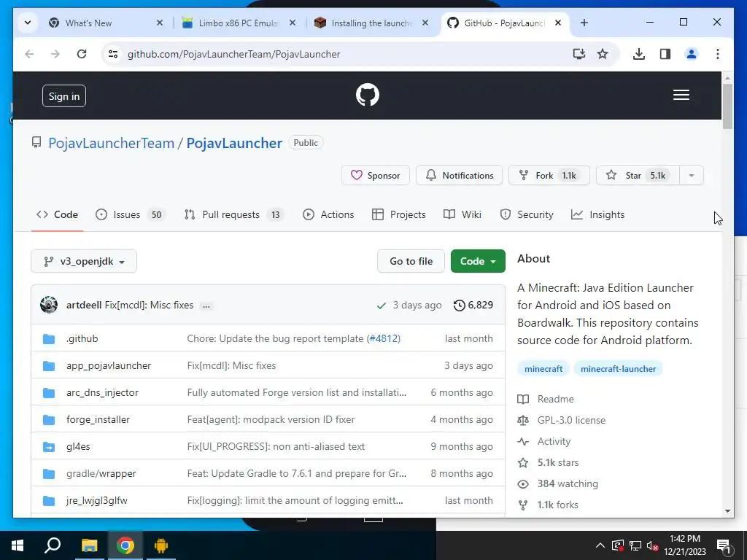Viewport: 747px width, 560px height.
Task: Open the GitHub Octocat logo homepage
Action: [x=368, y=95]
